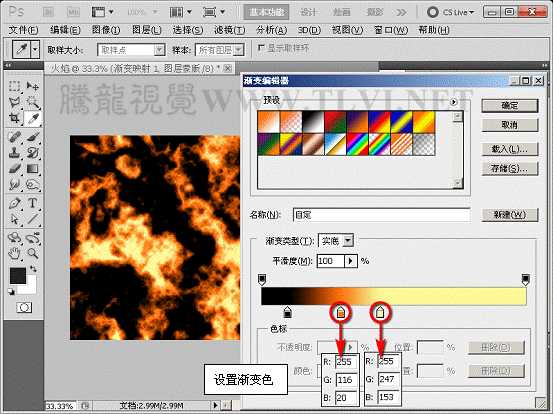
Task: Select the orange color stop
Action: point(340,312)
